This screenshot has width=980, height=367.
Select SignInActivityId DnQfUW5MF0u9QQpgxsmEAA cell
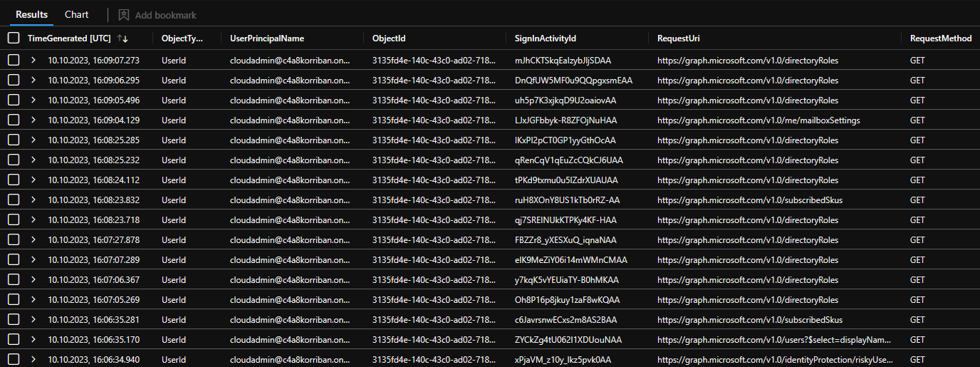tap(573, 81)
